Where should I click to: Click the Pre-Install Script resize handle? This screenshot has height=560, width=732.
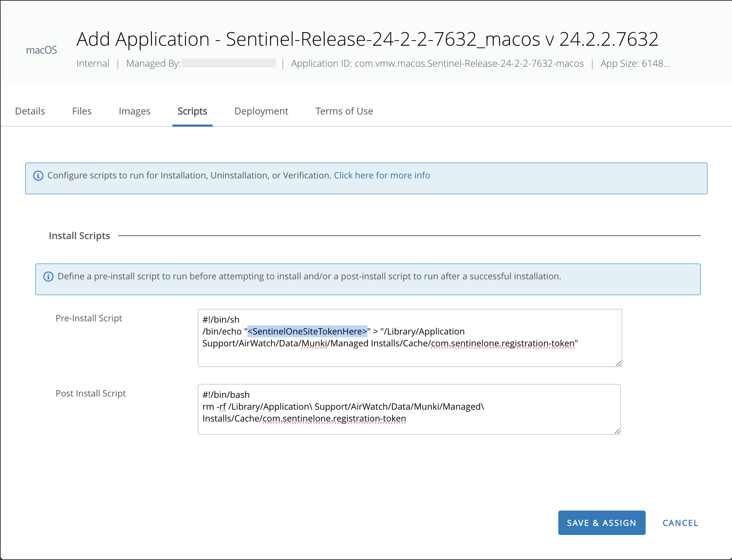(618, 363)
